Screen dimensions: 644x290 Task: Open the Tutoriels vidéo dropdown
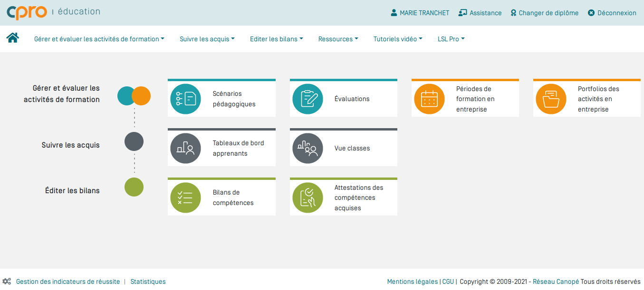coord(398,39)
